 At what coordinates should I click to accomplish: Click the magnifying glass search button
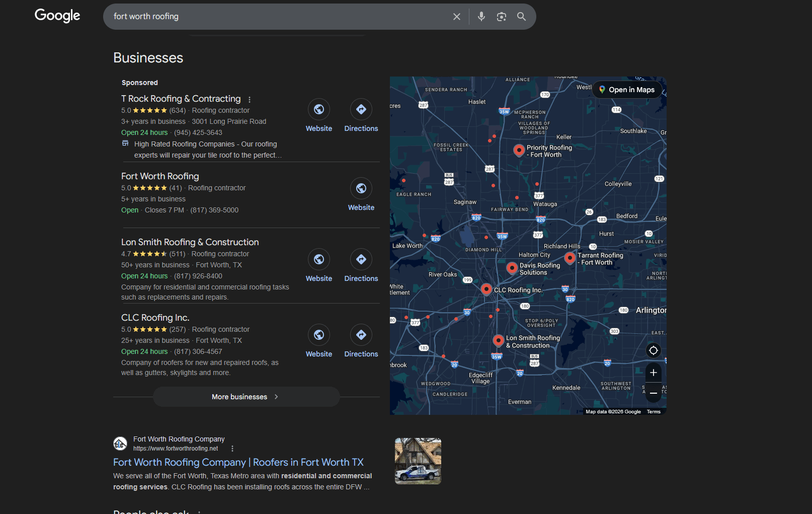[521, 17]
